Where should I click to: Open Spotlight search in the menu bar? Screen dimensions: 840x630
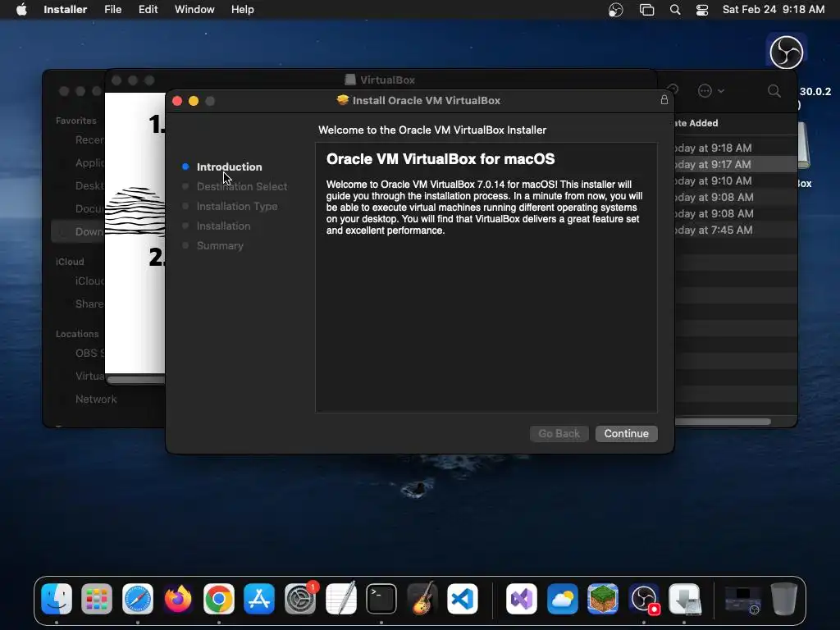point(675,10)
